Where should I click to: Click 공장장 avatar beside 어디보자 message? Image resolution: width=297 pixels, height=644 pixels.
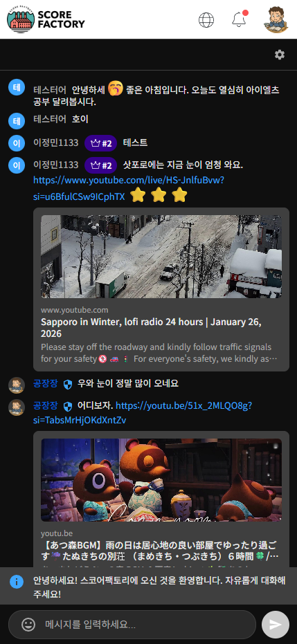coord(17,407)
